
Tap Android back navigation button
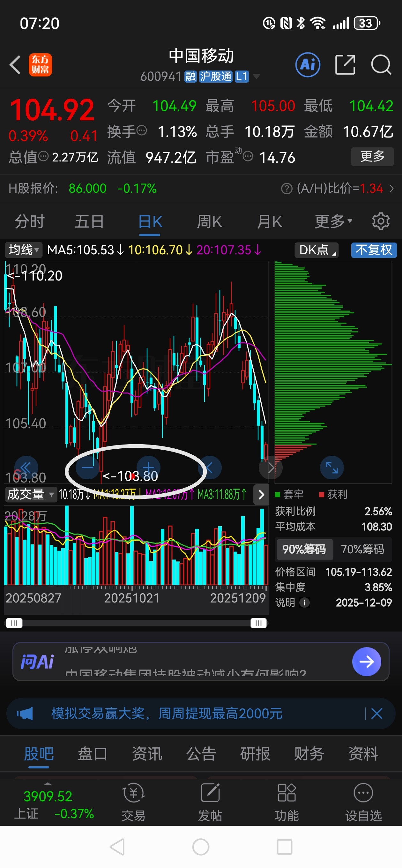pyautogui.click(x=118, y=847)
